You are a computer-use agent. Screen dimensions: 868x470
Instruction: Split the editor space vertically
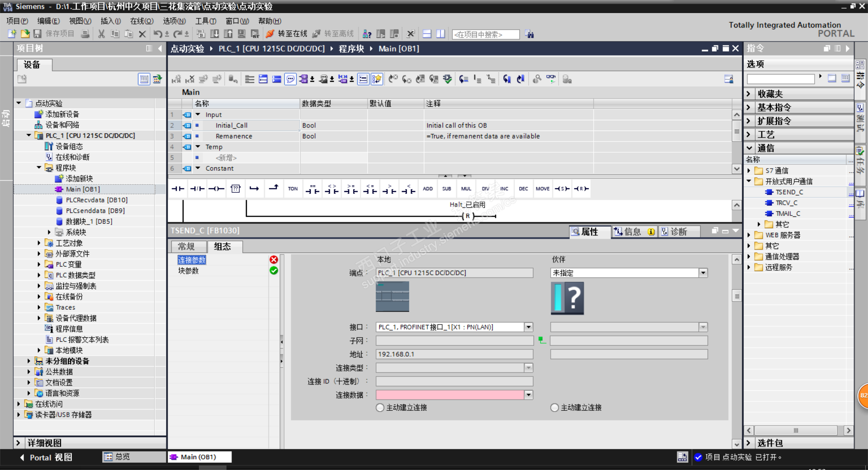click(x=441, y=34)
